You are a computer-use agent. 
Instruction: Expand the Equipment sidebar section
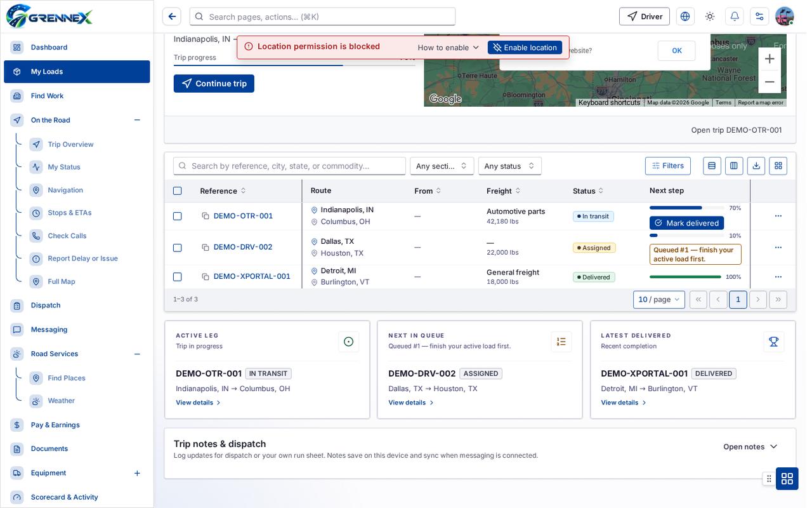tap(137, 473)
